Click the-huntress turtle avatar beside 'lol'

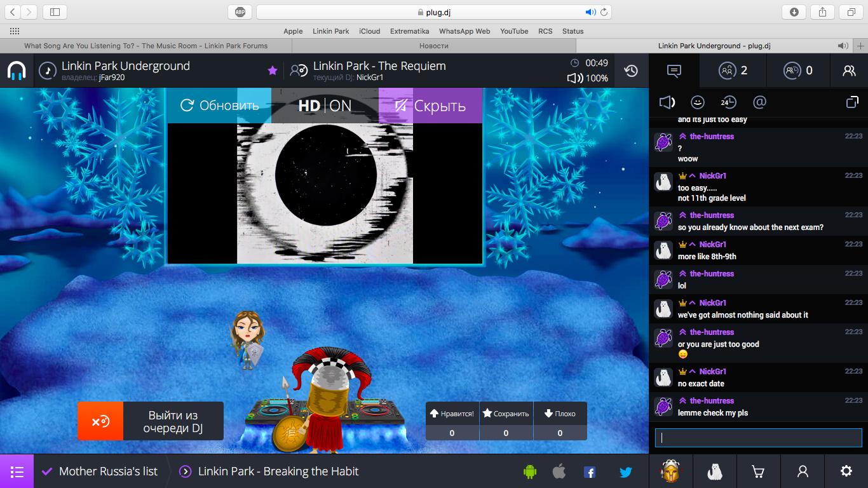[x=663, y=280]
